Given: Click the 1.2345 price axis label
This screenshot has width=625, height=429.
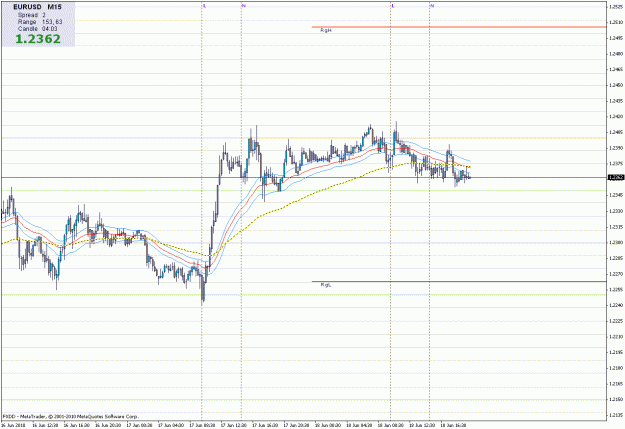Looking at the screenshot, I should [616, 195].
